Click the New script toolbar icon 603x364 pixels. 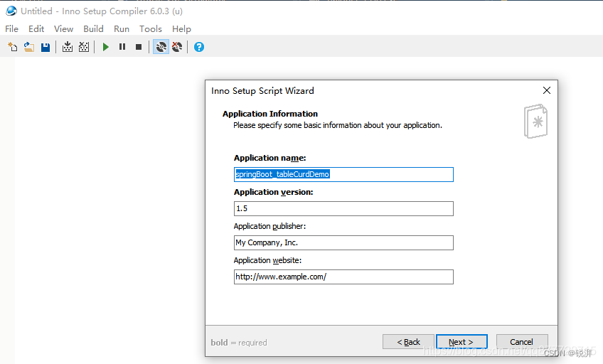(x=12, y=47)
